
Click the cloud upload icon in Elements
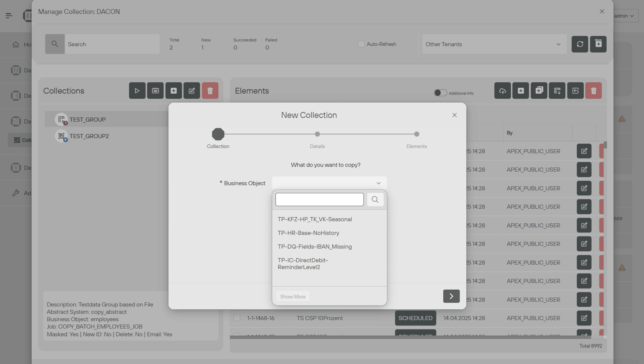pyautogui.click(x=503, y=90)
